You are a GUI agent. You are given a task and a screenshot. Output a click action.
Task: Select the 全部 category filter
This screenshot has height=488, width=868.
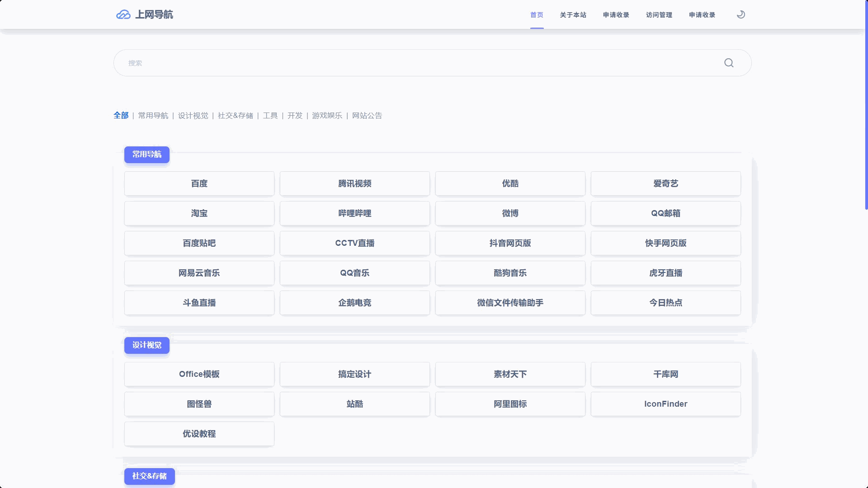tap(121, 116)
